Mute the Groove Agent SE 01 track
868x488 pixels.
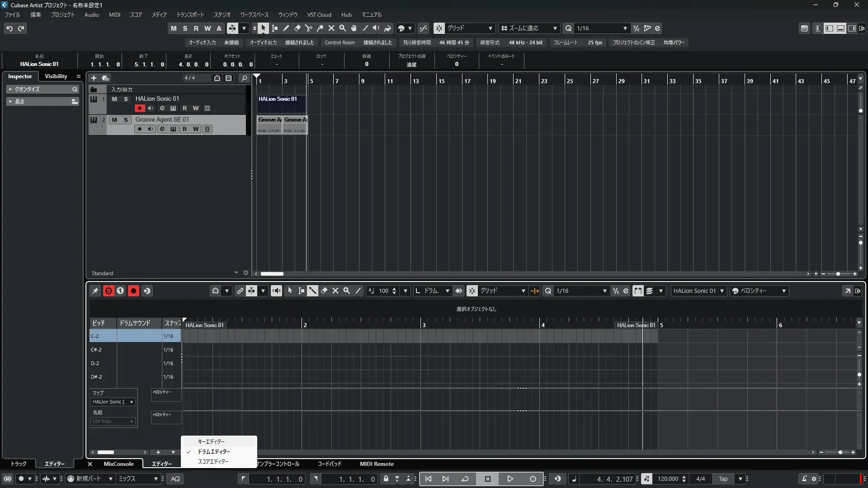[x=114, y=120]
